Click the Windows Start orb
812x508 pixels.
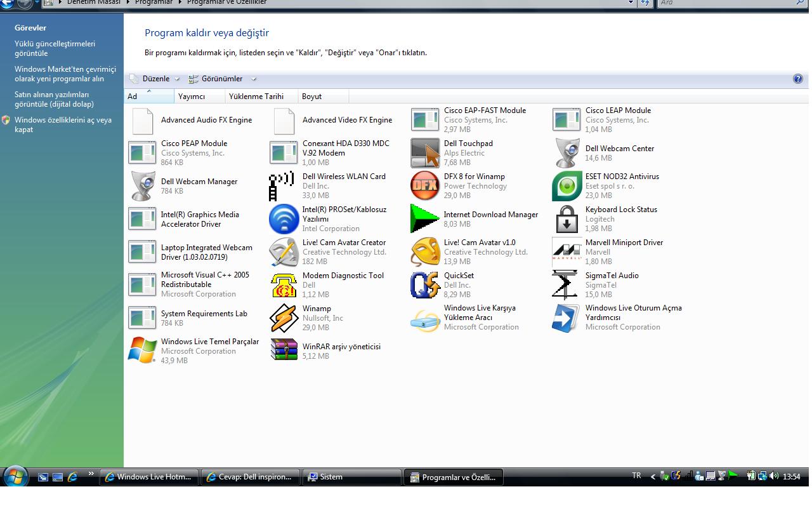[x=16, y=477]
